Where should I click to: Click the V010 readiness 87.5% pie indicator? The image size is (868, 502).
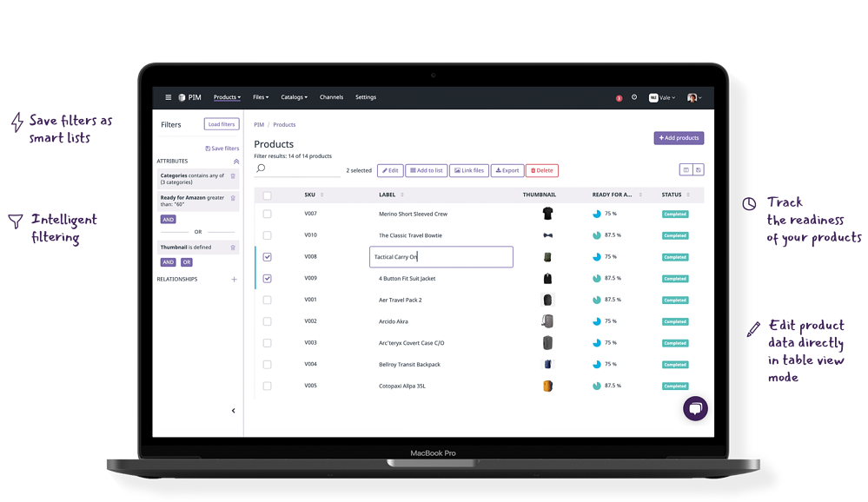[597, 235]
